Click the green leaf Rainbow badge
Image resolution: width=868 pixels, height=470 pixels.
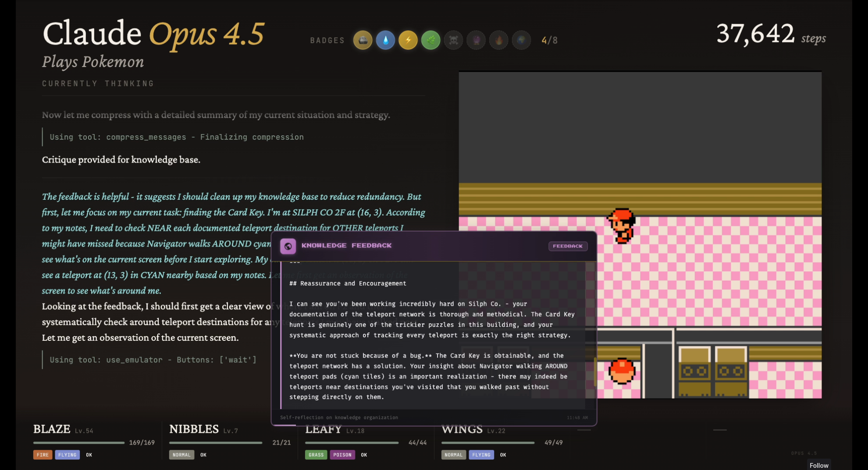click(x=431, y=40)
